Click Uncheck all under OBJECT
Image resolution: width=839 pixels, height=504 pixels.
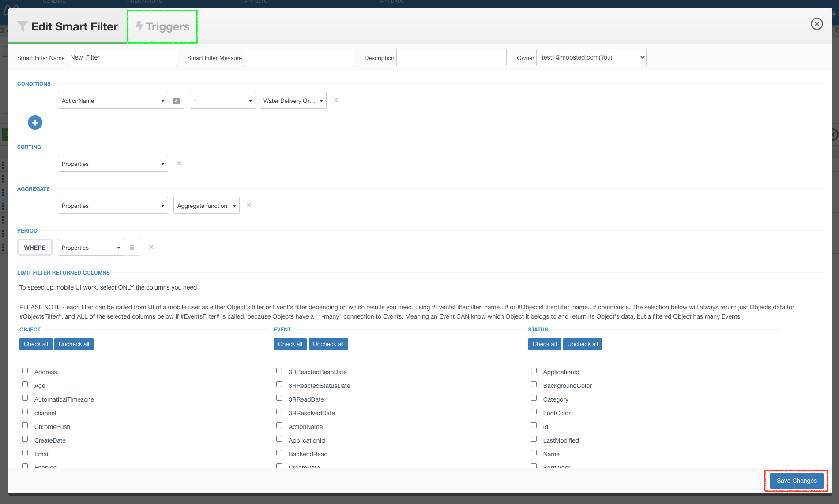[74, 344]
